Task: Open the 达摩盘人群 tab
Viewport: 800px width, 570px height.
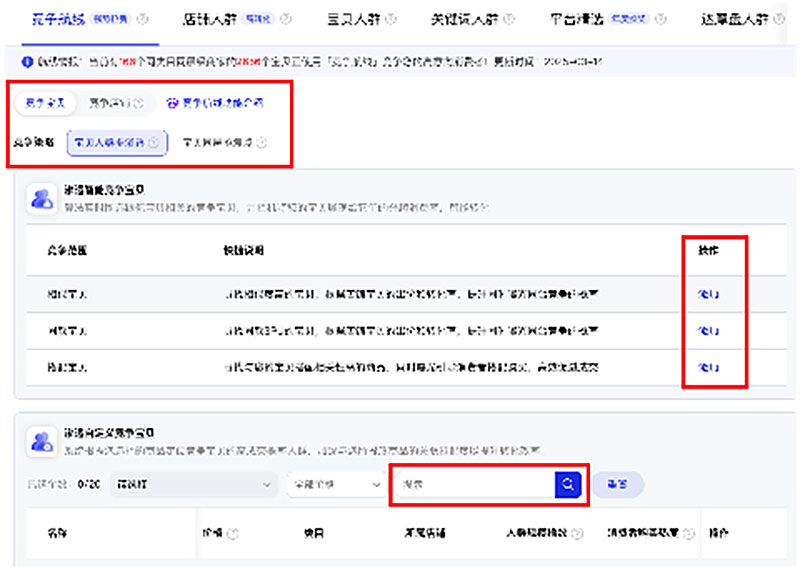Action: click(x=734, y=19)
